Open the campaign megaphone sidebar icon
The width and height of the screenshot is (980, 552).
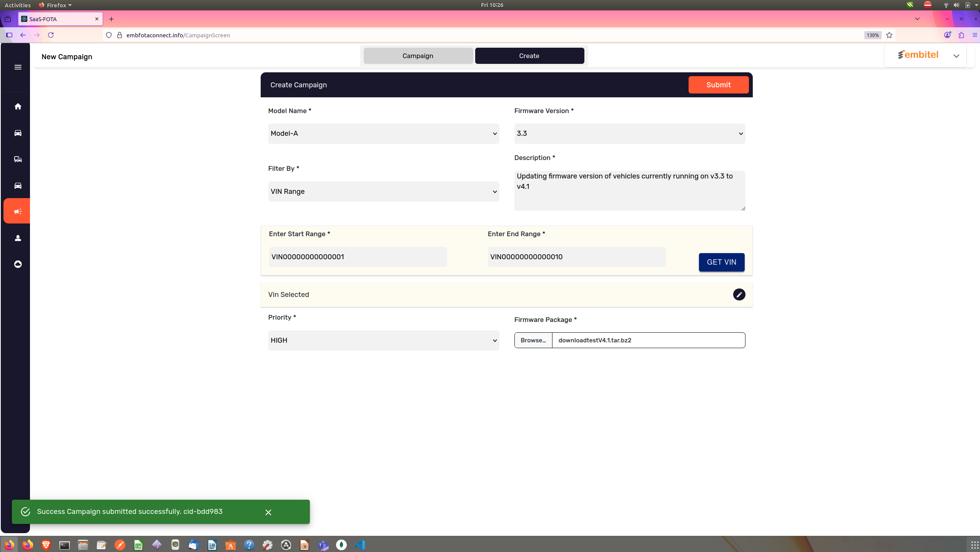(18, 211)
